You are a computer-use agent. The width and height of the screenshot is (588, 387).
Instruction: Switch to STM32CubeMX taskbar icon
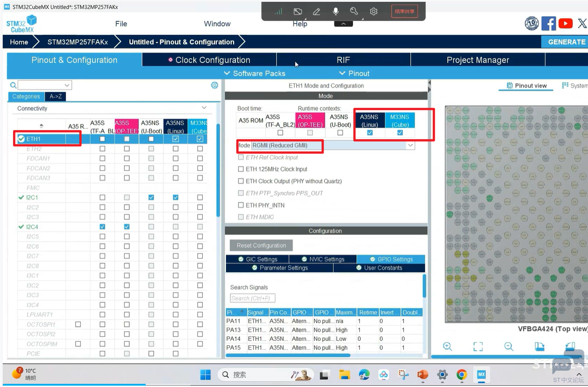click(x=481, y=375)
